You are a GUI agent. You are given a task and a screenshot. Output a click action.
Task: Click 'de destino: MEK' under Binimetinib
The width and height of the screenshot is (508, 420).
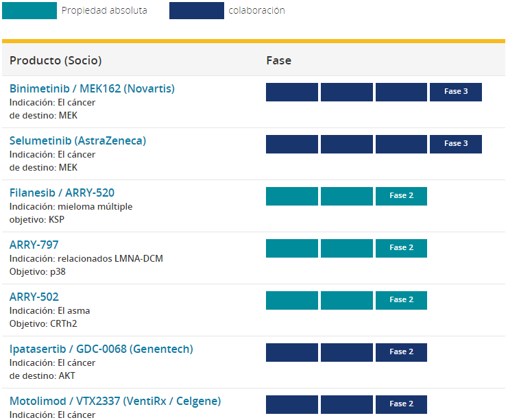[x=43, y=115]
